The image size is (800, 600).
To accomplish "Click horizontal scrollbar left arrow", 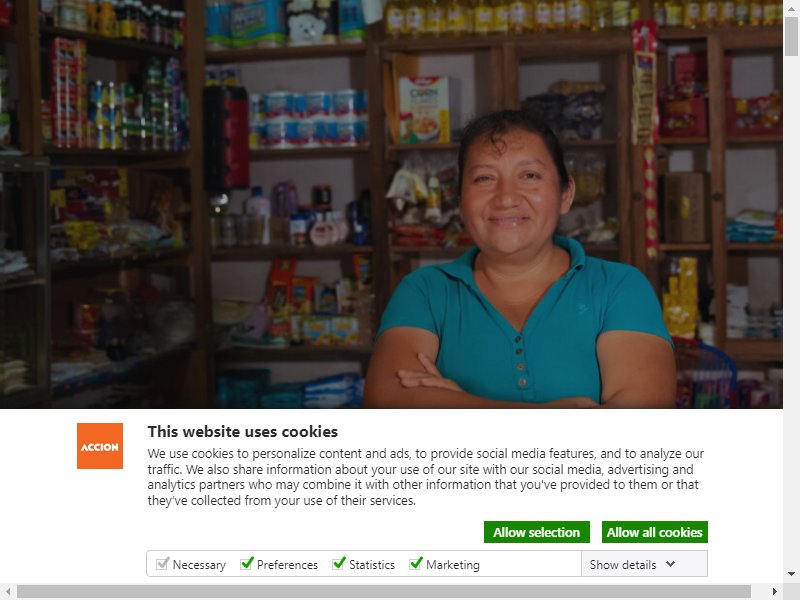I will point(8,592).
